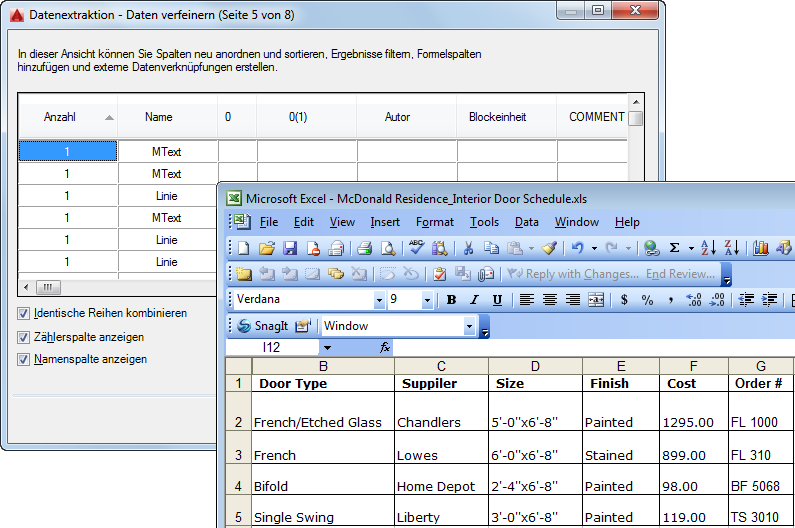Click the formula fx insert function icon
Viewport: 795px width, 528px height.
pyautogui.click(x=385, y=347)
